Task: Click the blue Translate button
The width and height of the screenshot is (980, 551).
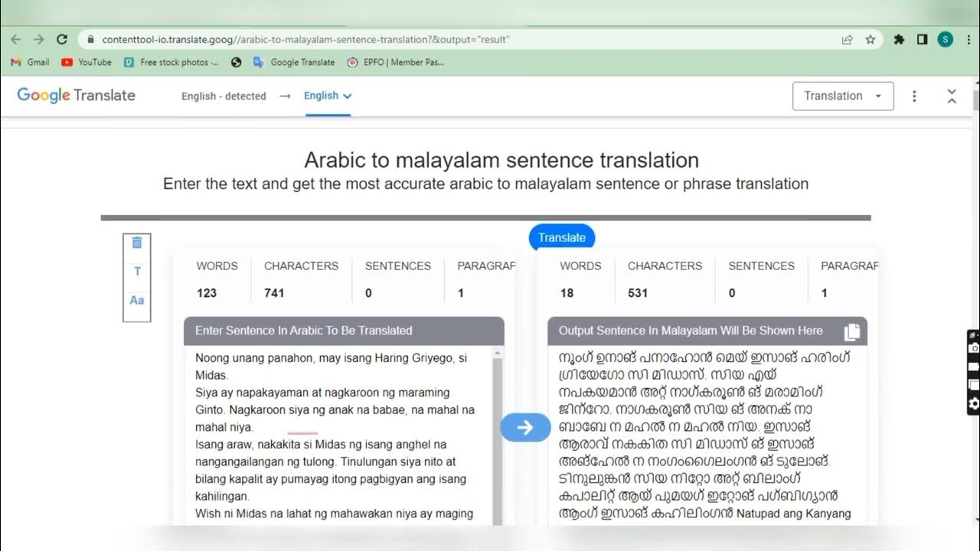Action: click(562, 237)
